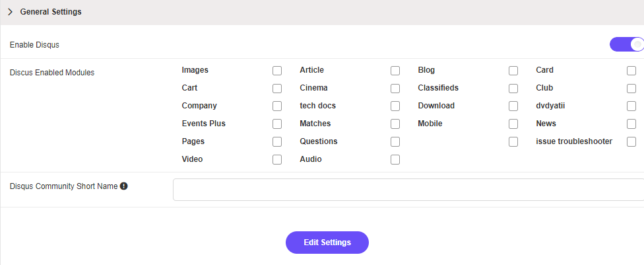Check the Cart module checkbox
Screen dimensions: 644x265
(277, 89)
